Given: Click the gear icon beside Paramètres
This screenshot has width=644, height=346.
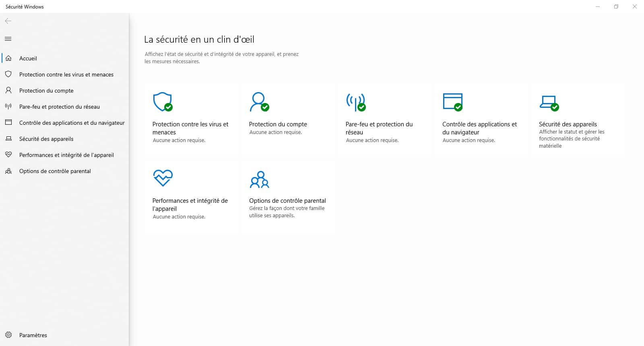Looking at the screenshot, I should click(x=8, y=335).
